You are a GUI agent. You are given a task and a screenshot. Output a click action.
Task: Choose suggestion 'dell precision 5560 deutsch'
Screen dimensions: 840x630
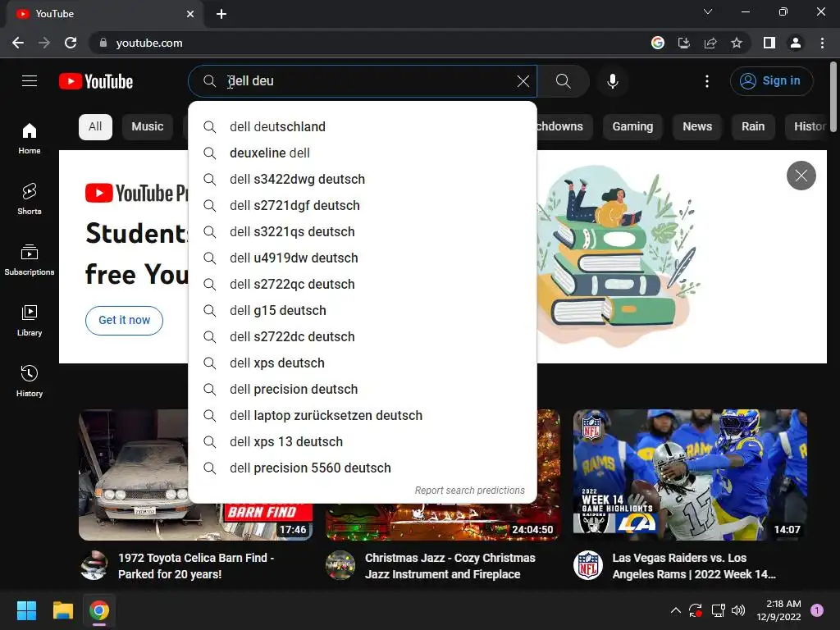(x=363, y=468)
